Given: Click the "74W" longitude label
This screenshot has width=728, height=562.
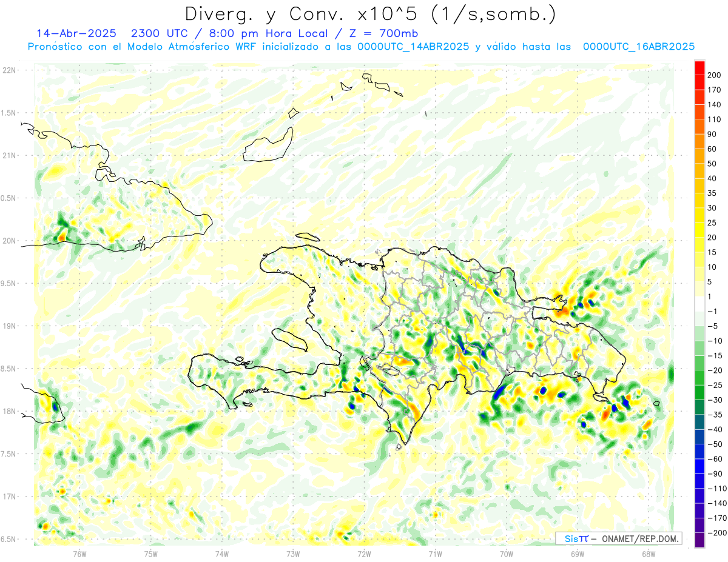Looking at the screenshot, I should click(x=222, y=554).
